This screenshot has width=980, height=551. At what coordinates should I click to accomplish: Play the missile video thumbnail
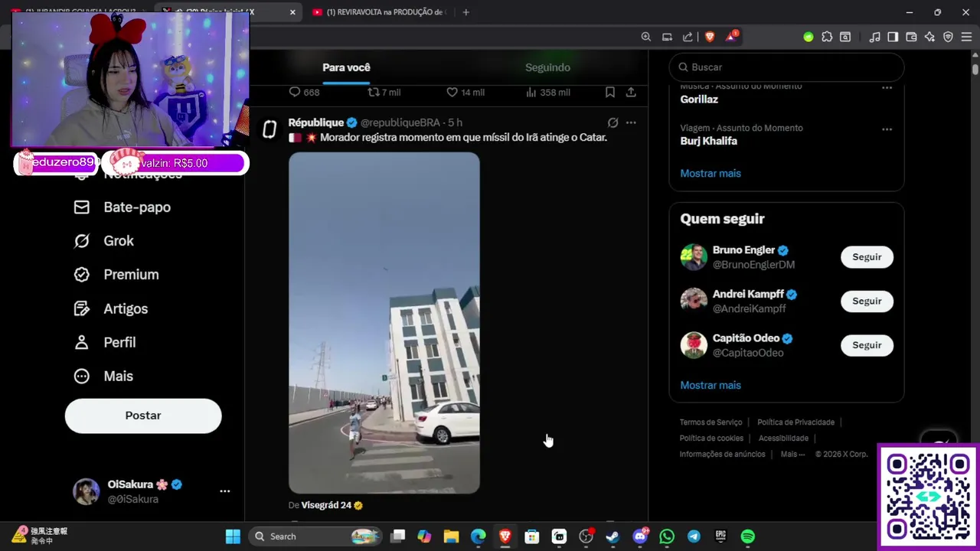(x=384, y=323)
